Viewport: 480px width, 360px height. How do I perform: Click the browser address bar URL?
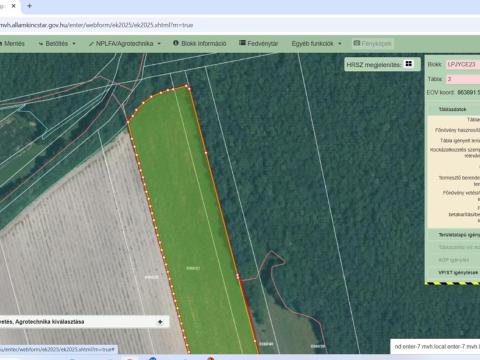tap(97, 25)
